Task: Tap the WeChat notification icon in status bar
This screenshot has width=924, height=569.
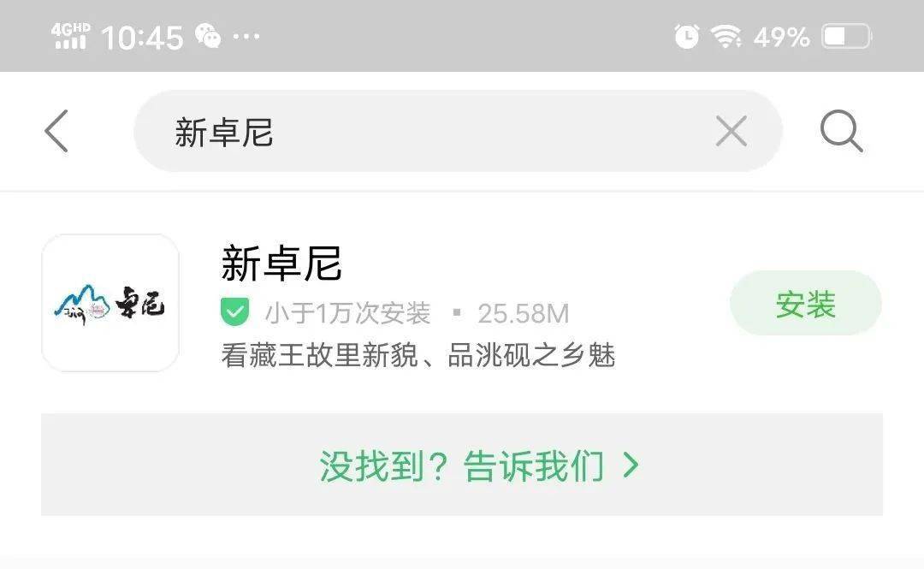Action: [207, 35]
